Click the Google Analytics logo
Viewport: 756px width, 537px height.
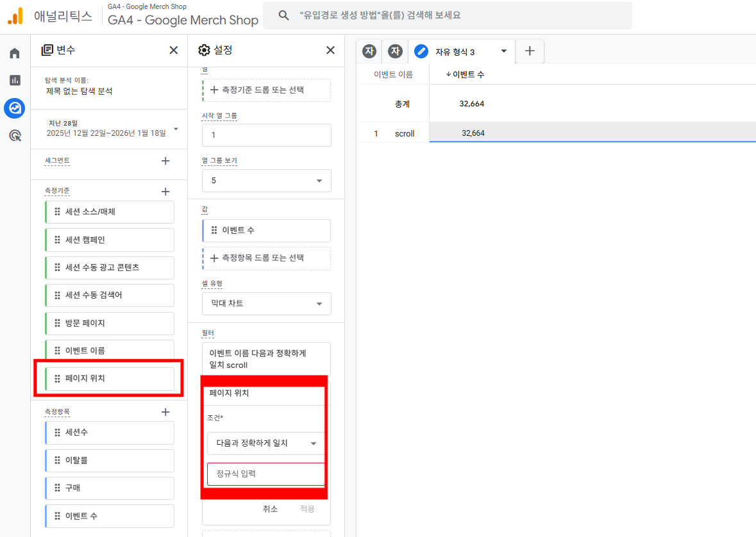pyautogui.click(x=15, y=16)
